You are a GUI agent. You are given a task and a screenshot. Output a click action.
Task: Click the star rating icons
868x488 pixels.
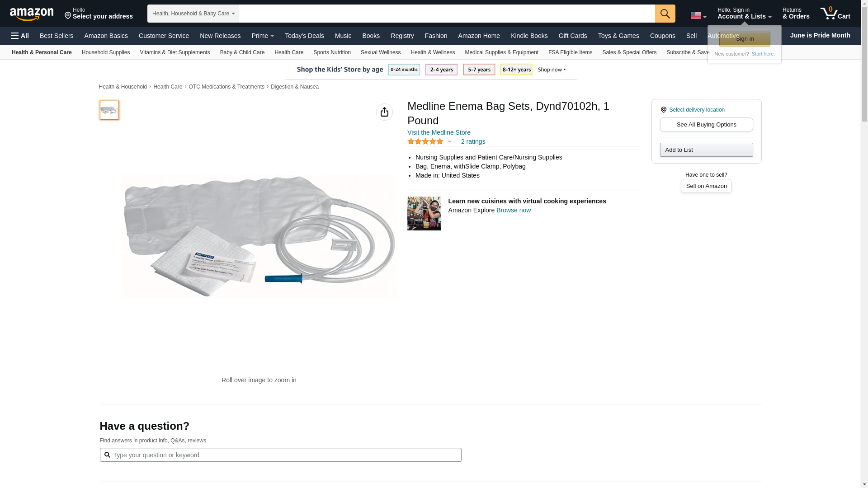pos(425,141)
